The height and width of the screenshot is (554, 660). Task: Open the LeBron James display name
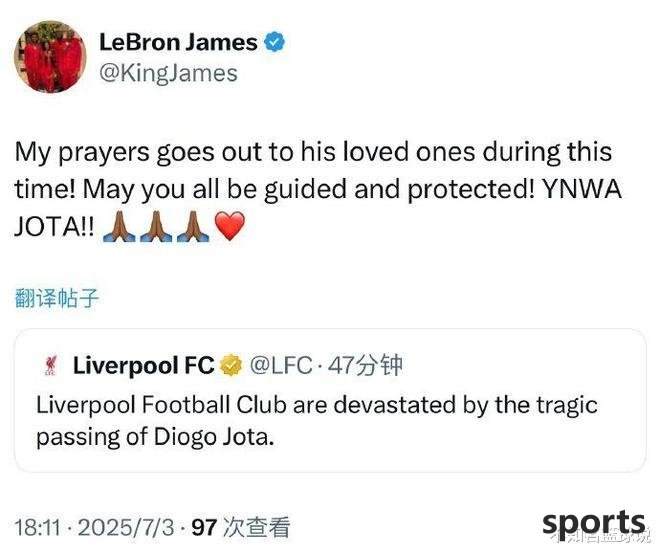178,42
